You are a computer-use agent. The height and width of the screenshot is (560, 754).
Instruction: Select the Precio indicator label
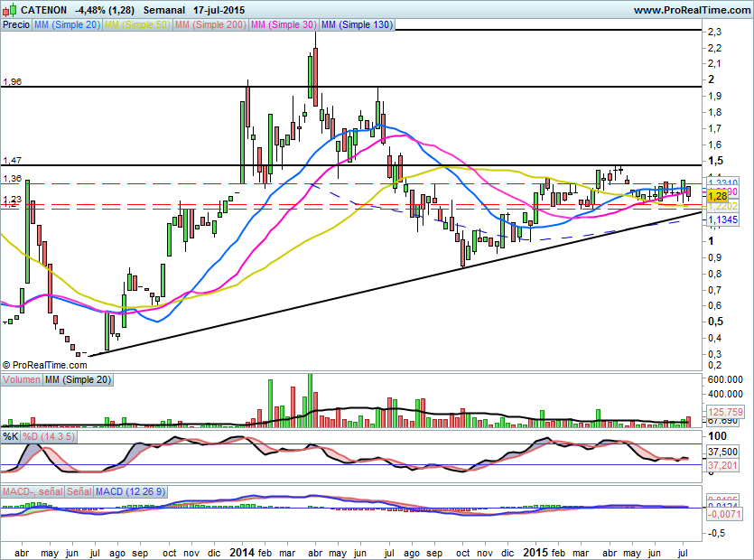click(15, 25)
